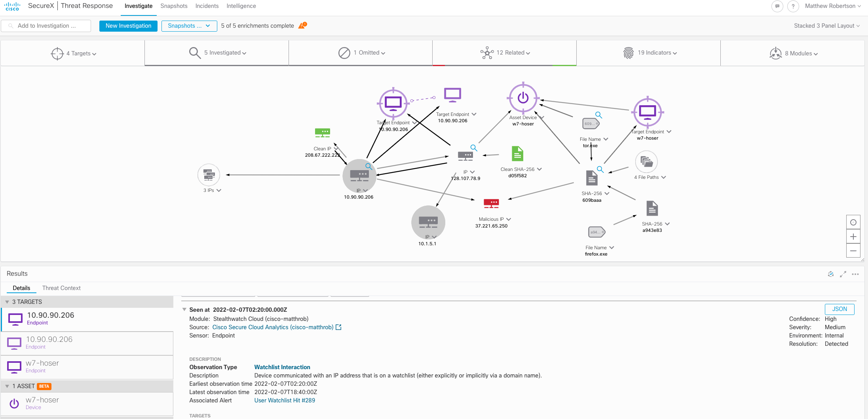This screenshot has width=868, height=419.
Task: Click the Asset Device w7-hoser power icon
Action: (523, 98)
